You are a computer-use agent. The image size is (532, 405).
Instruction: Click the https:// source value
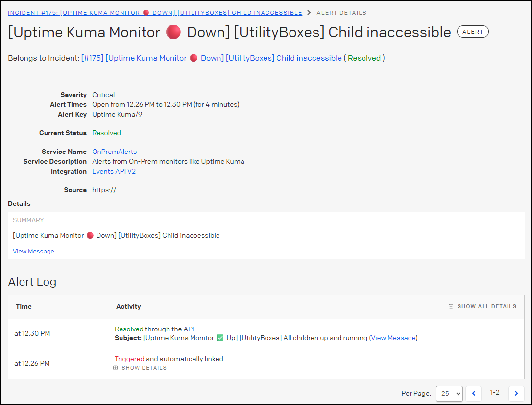pyautogui.click(x=104, y=190)
